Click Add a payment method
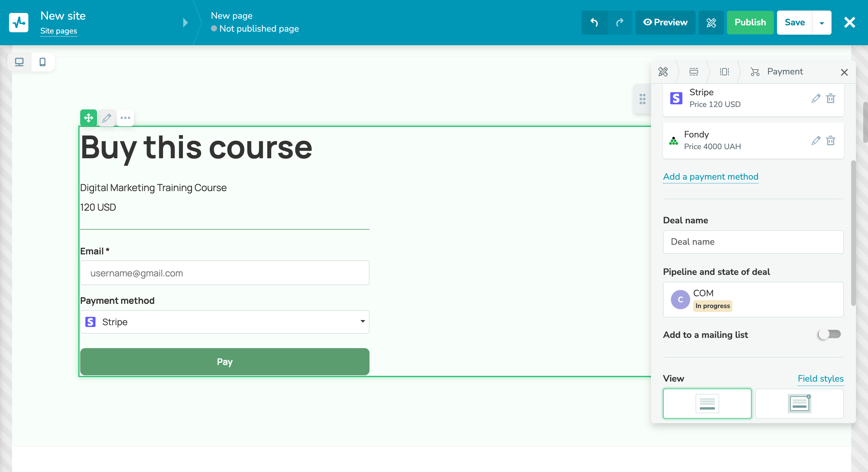Screen dimensions: 868x472 (x=710, y=177)
